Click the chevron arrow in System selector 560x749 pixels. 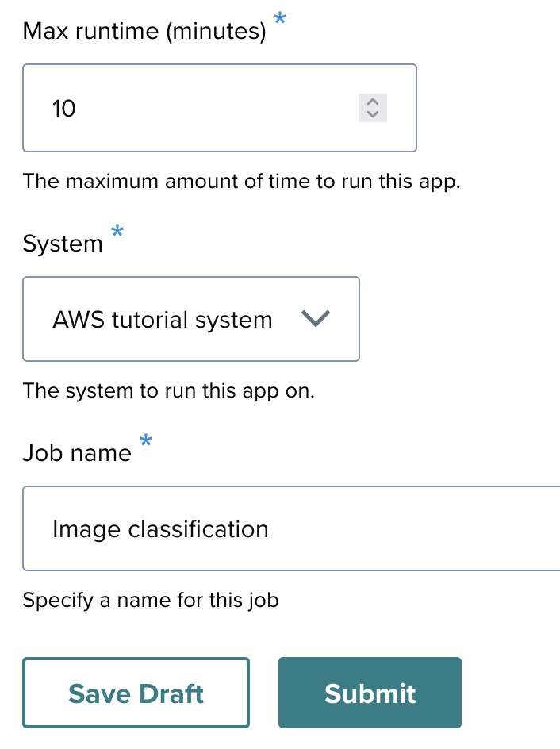[316, 319]
